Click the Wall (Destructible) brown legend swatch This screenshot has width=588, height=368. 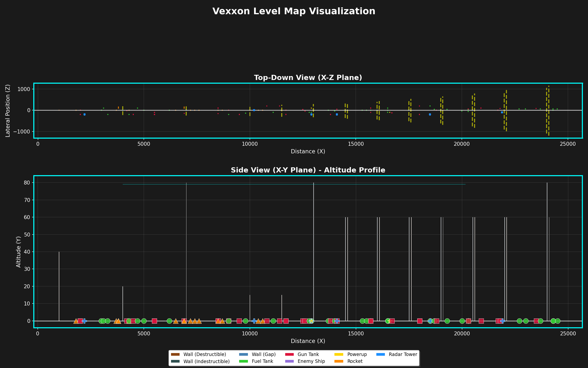pyautogui.click(x=175, y=355)
